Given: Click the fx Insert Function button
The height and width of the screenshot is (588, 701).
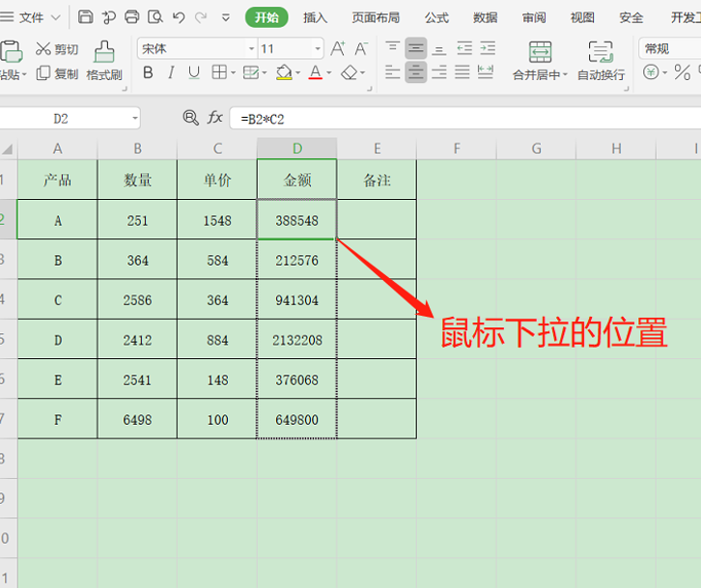Looking at the screenshot, I should 215,118.
